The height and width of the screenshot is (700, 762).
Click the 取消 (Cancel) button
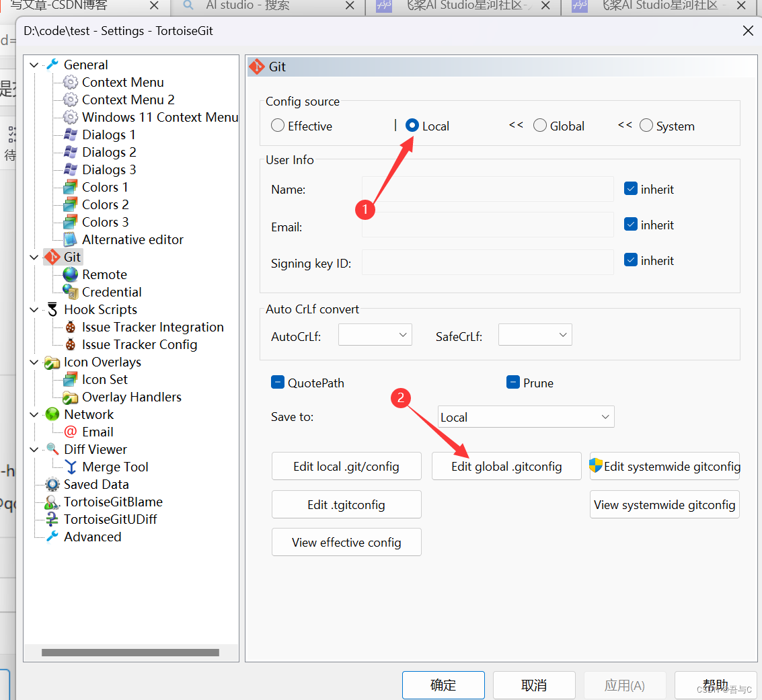point(534,685)
